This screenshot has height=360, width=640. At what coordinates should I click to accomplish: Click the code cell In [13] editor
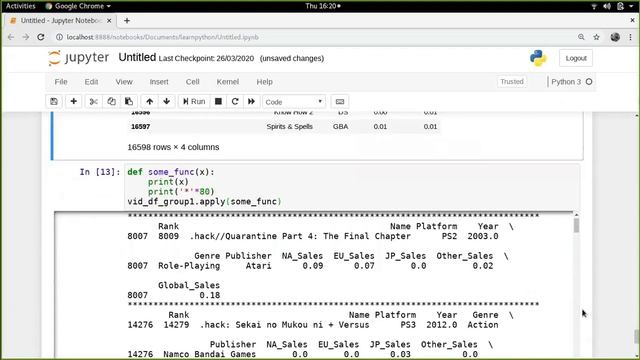tap(352, 187)
